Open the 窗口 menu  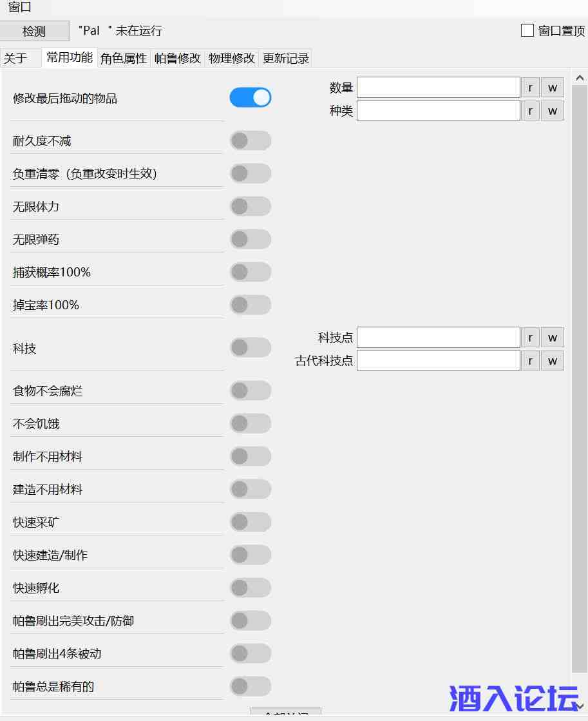(20, 7)
